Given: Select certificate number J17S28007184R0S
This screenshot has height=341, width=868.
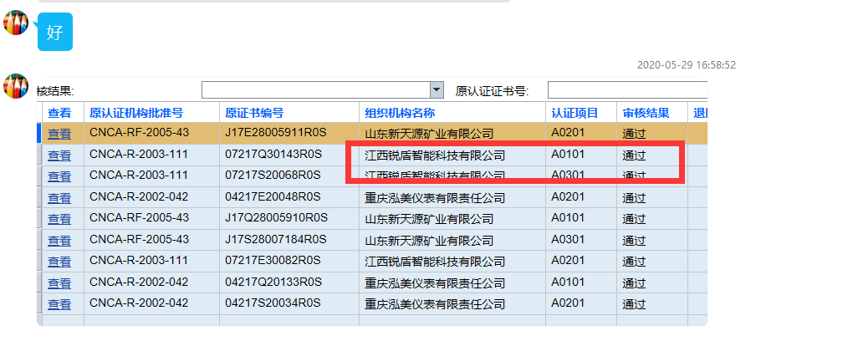Looking at the screenshot, I should (x=276, y=239).
